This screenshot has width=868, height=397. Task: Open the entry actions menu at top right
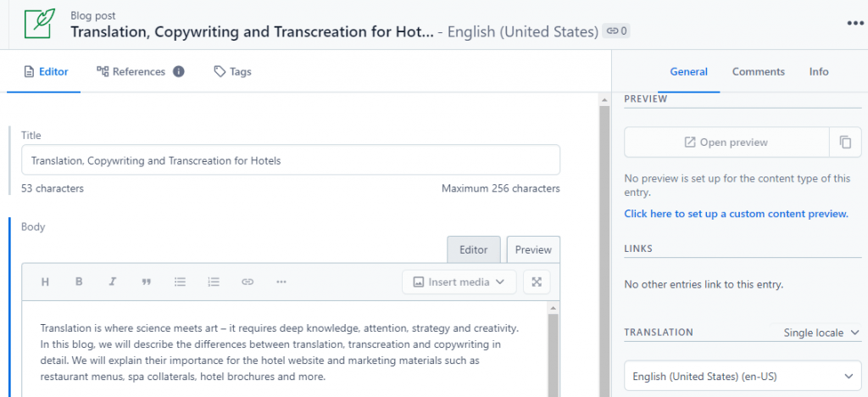[x=854, y=24]
